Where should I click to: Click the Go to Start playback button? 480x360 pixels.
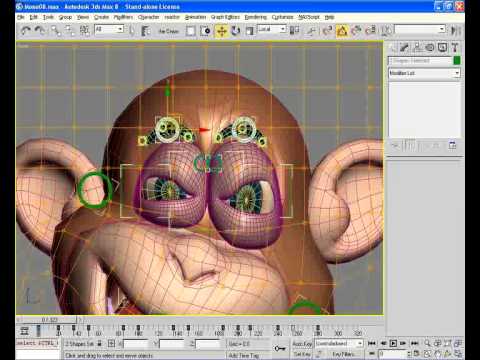(372, 343)
